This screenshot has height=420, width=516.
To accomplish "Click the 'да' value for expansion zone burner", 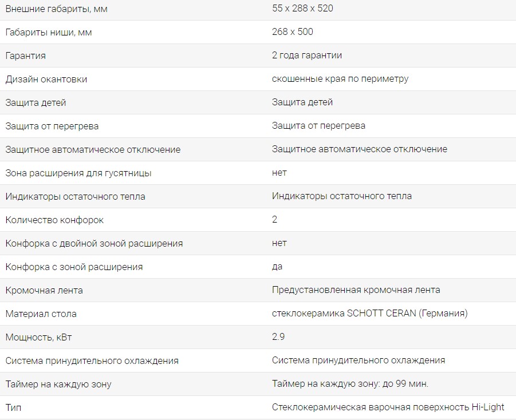I will click(x=277, y=267).
